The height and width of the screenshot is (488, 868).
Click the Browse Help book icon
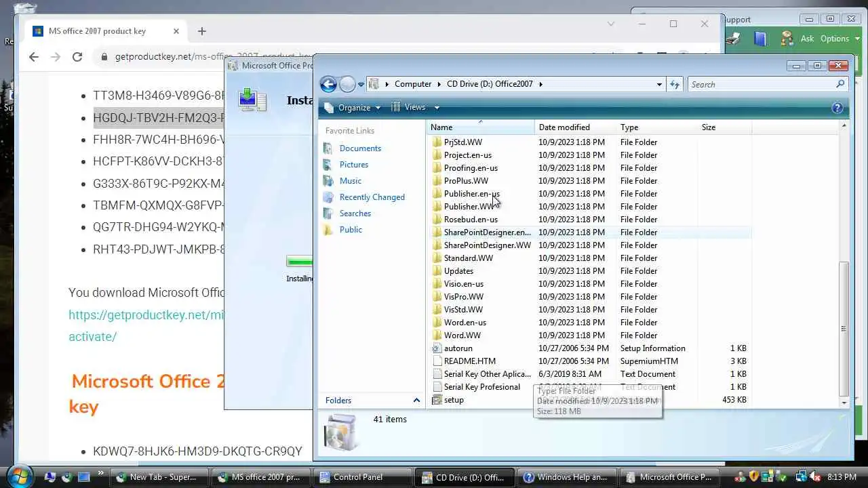point(760,39)
